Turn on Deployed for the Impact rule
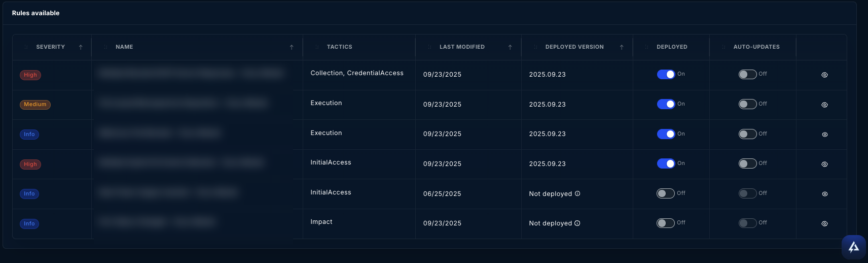The width and height of the screenshot is (868, 263). (x=666, y=223)
